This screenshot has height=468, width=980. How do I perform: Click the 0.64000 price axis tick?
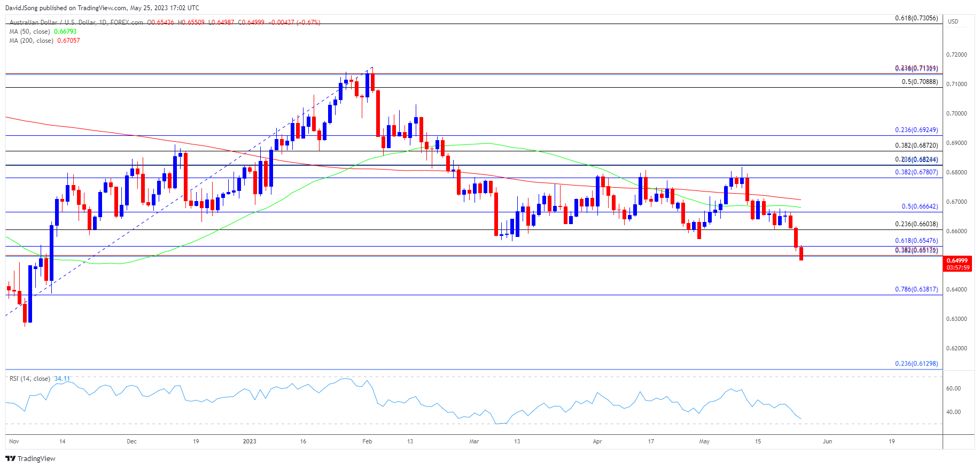coord(956,289)
